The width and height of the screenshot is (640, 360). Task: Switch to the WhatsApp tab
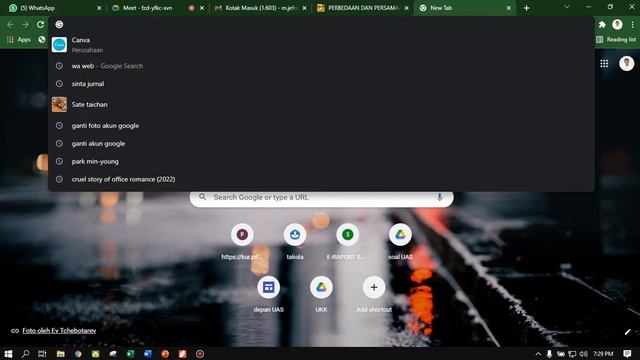click(55, 8)
